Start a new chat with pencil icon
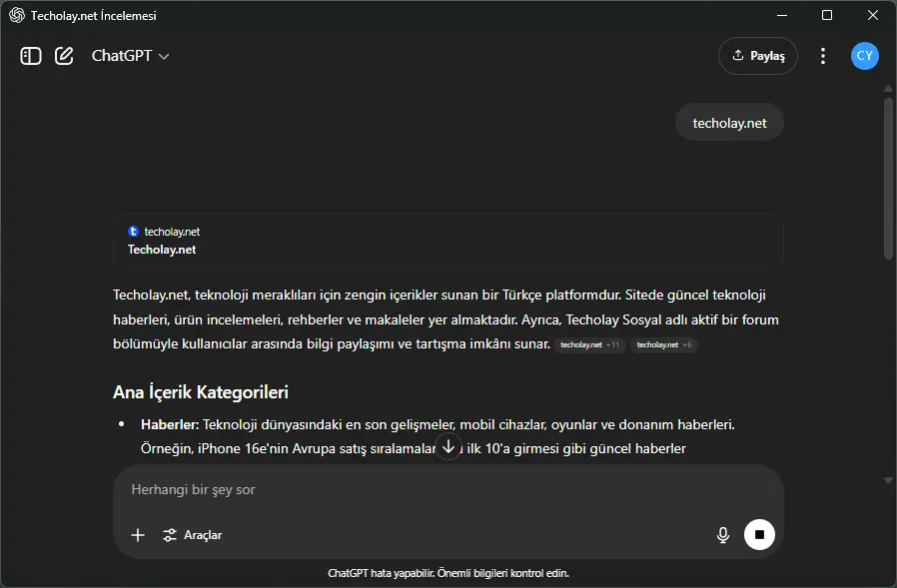 [x=64, y=56]
